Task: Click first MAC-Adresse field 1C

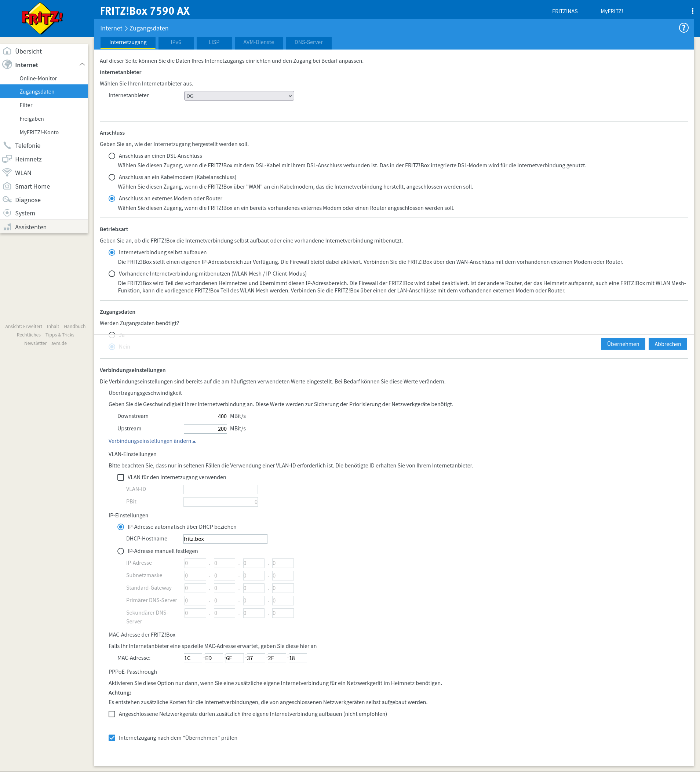Action: coord(193,658)
